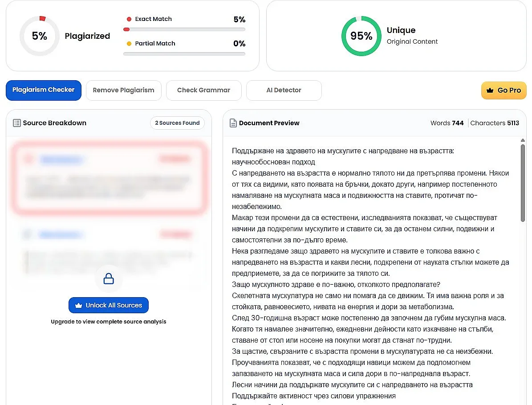Viewport: 532px width, 405px height.
Task: Click the document preview scrollbar thumb
Action: tap(523, 183)
